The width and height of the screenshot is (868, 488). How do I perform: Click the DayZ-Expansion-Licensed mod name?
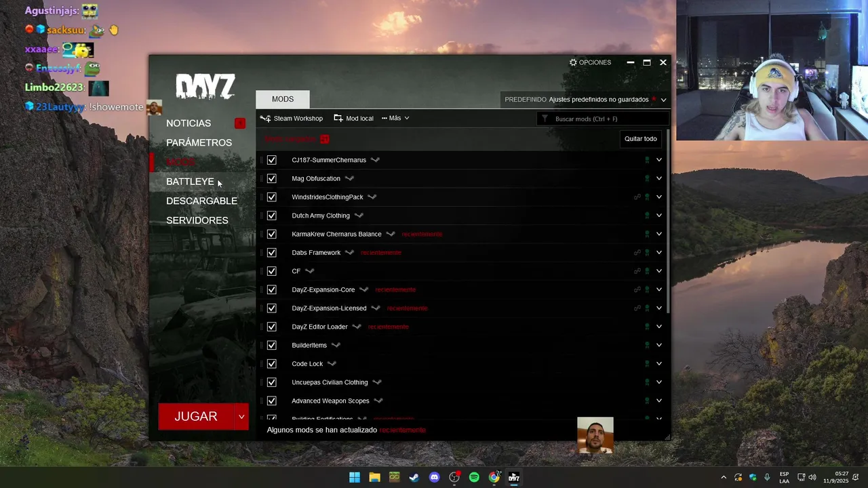click(x=329, y=308)
